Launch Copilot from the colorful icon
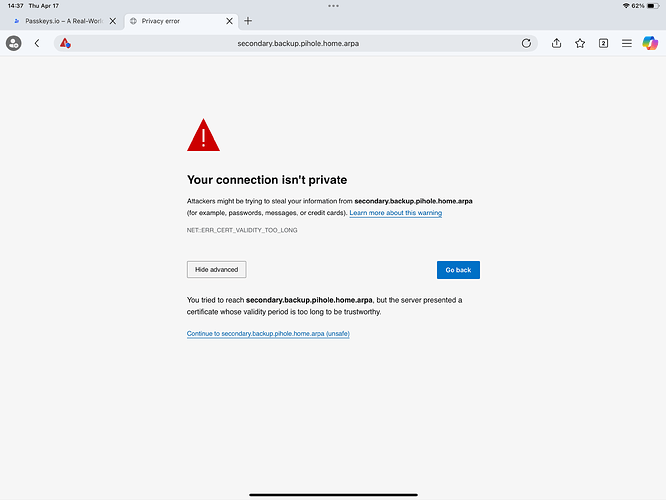Image resolution: width=666 pixels, height=500 pixels. [x=650, y=43]
